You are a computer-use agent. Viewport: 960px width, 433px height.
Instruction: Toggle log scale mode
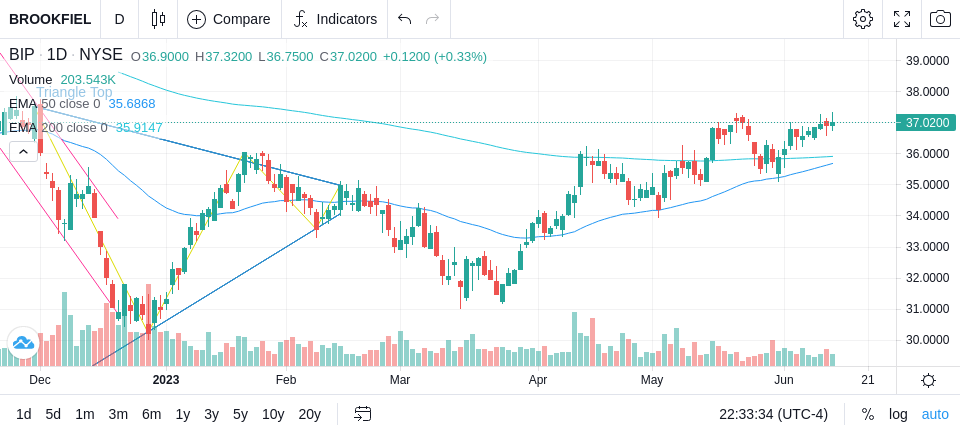(898, 415)
